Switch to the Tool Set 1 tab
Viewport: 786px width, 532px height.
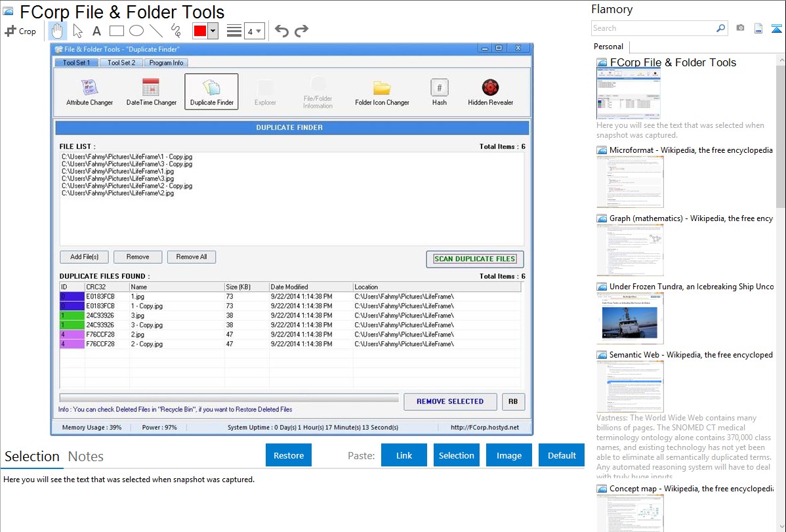[77, 63]
